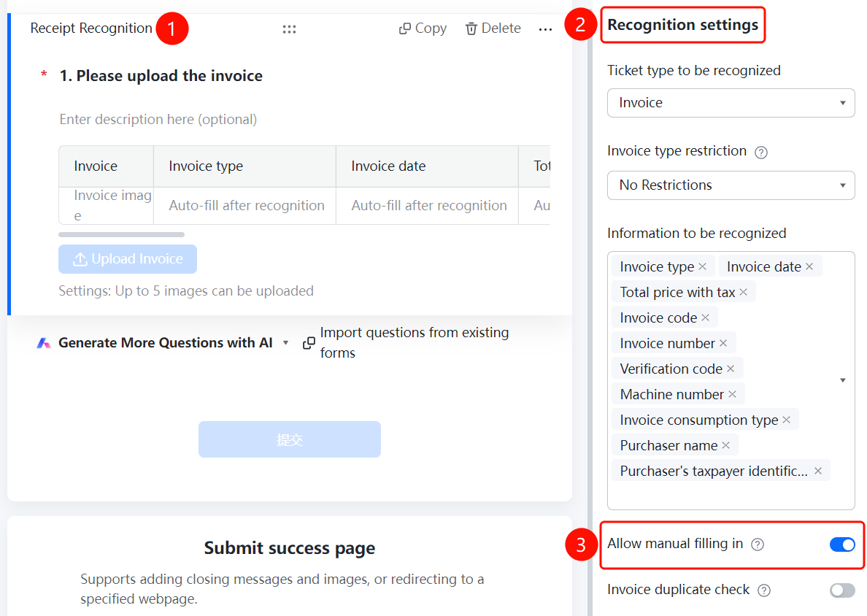Click help icon beside Allow manual filling in

(x=758, y=544)
